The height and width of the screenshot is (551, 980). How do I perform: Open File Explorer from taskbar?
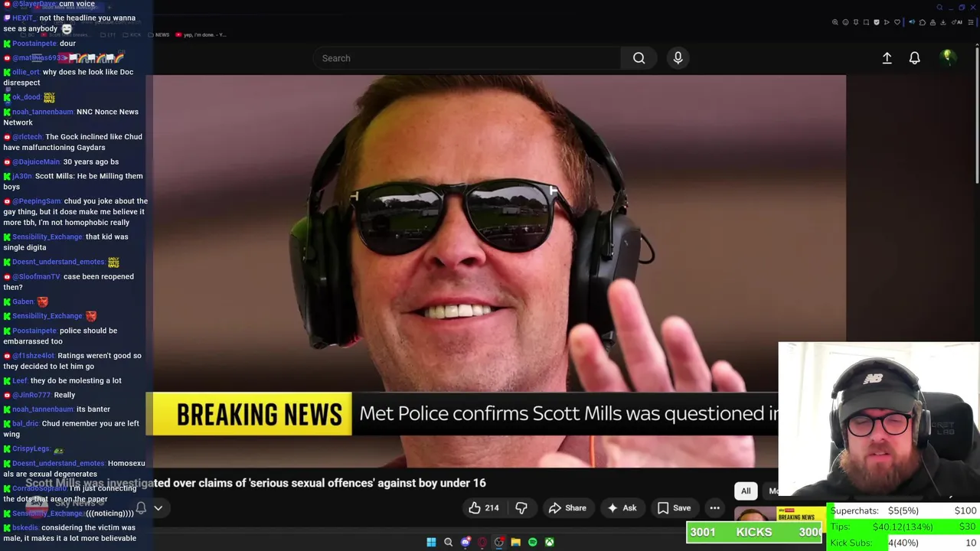515,542
